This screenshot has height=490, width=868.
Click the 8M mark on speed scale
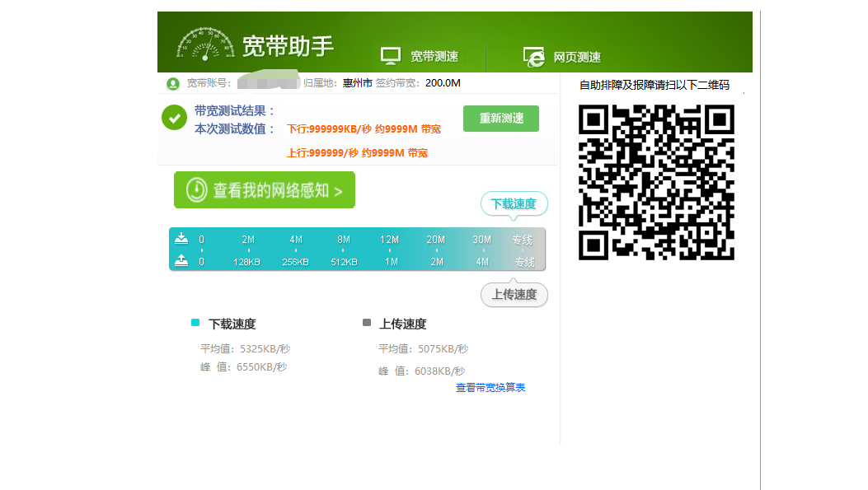(344, 240)
